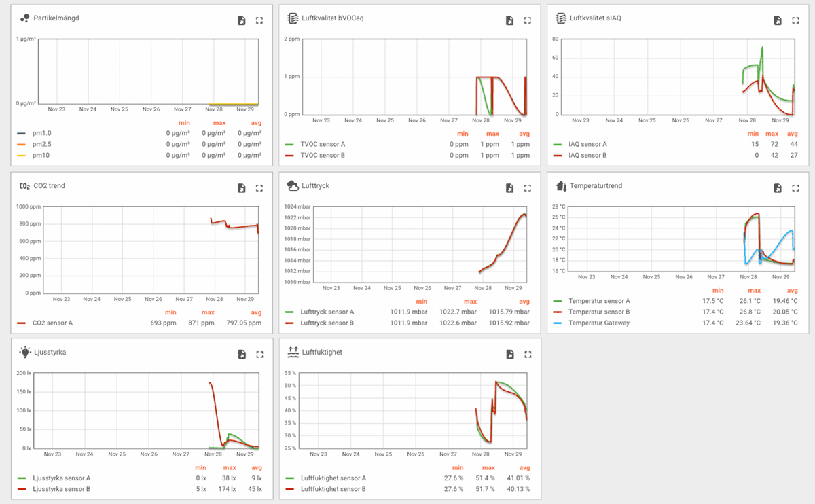Toggle pm2.5 series in the legend
Viewport: 815px width, 504px height.
(x=41, y=144)
